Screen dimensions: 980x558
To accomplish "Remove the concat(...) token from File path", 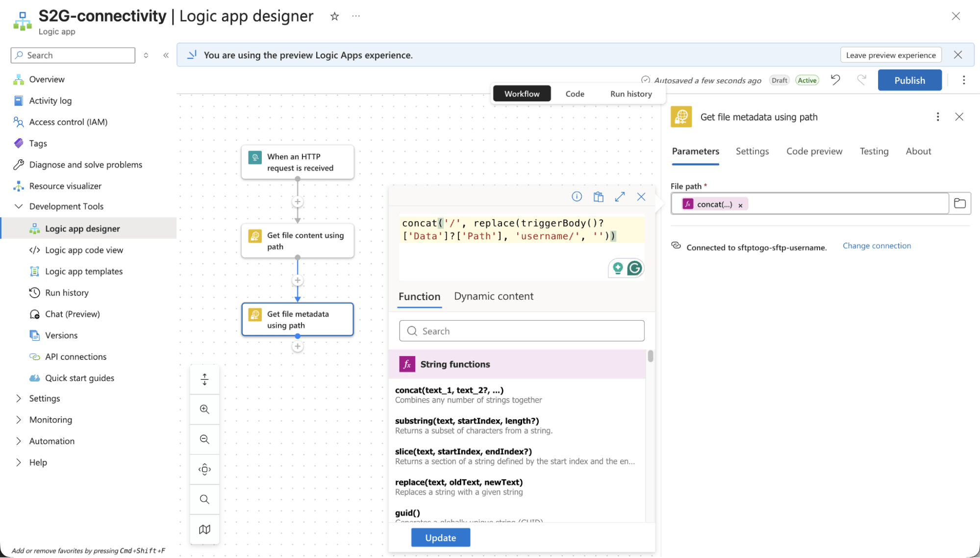I will (740, 205).
